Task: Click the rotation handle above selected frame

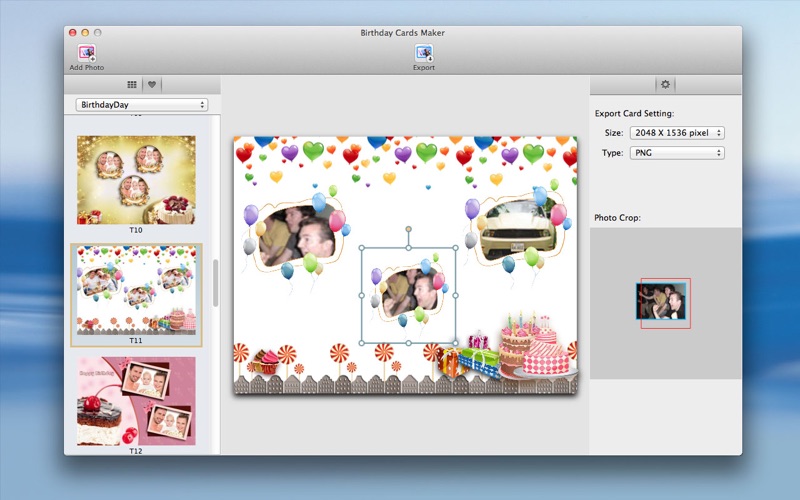Action: (x=409, y=229)
